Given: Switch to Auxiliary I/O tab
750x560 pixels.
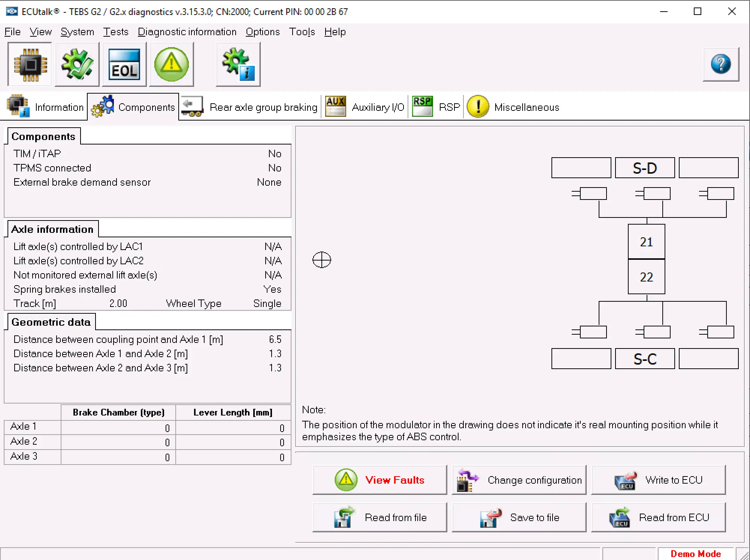Looking at the screenshot, I should (365, 107).
